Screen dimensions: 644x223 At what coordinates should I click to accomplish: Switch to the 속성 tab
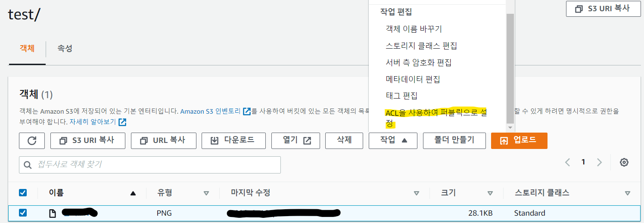click(65, 48)
